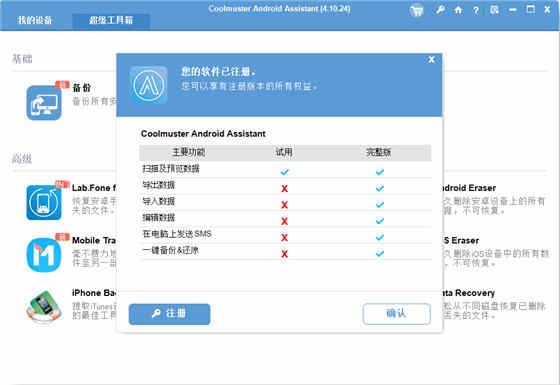This screenshot has width=560, height=385.
Task: Click full version checkmark for 导入数据
Action: pos(380,205)
